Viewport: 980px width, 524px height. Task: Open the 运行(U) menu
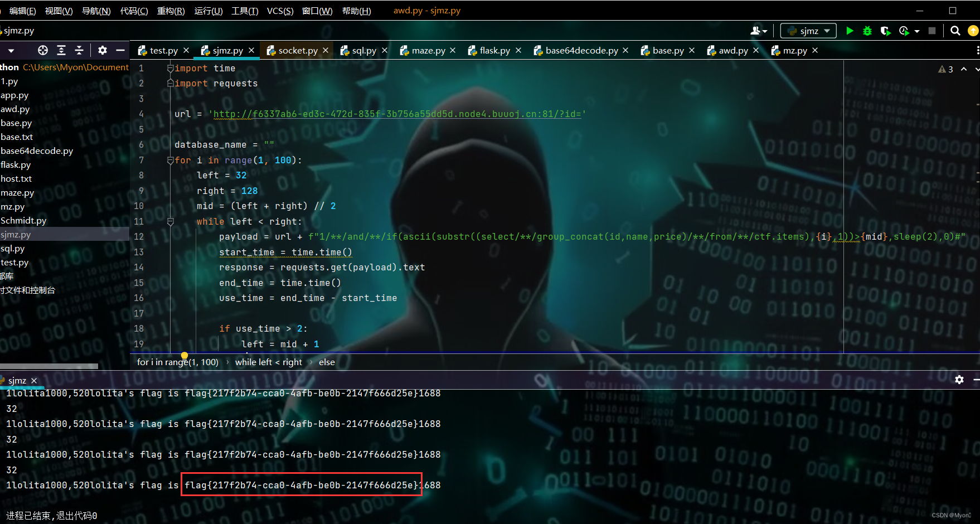[x=208, y=11]
